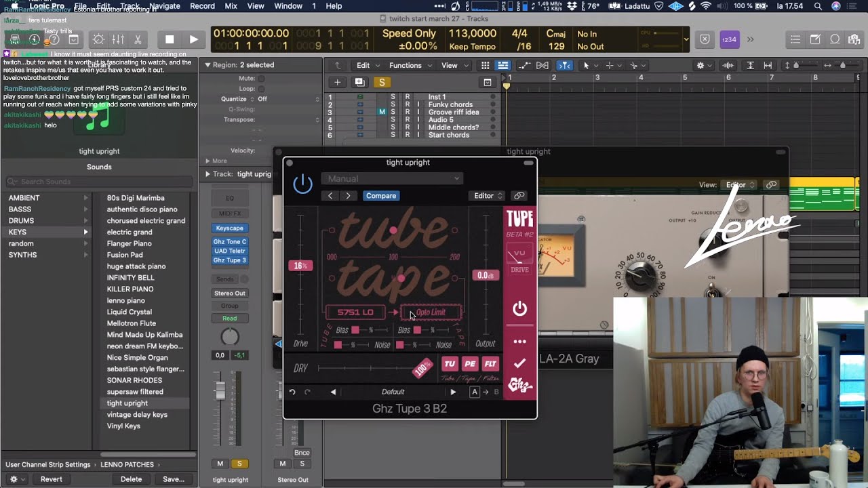This screenshot has width=868, height=488.
Task: Expand the DRUMS category in Library
Action: click(x=85, y=221)
